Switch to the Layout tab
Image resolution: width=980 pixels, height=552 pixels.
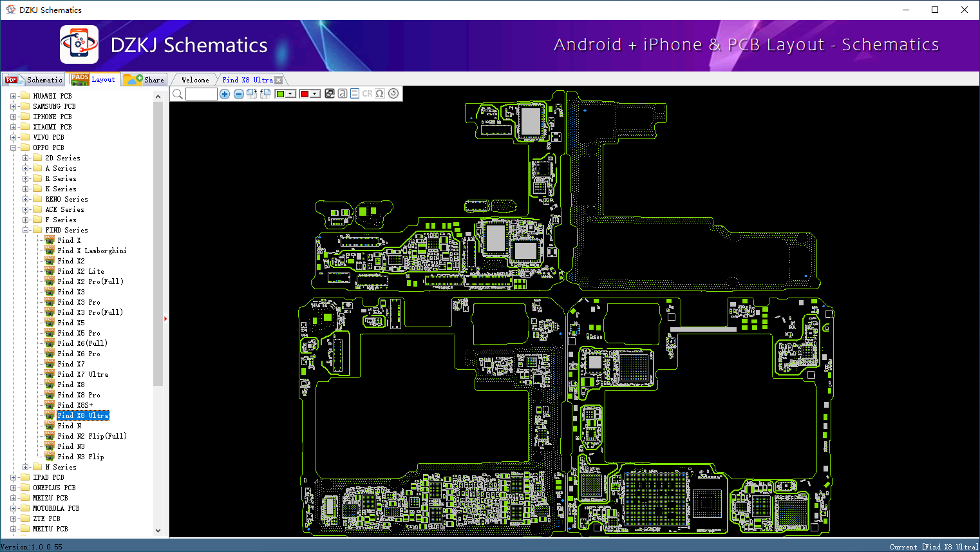[x=93, y=79]
